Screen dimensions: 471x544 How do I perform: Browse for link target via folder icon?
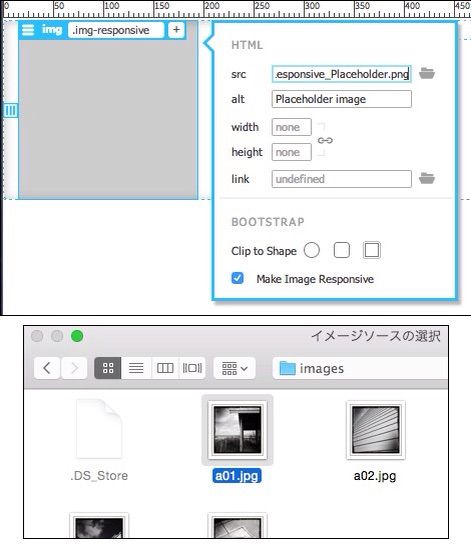point(427,178)
